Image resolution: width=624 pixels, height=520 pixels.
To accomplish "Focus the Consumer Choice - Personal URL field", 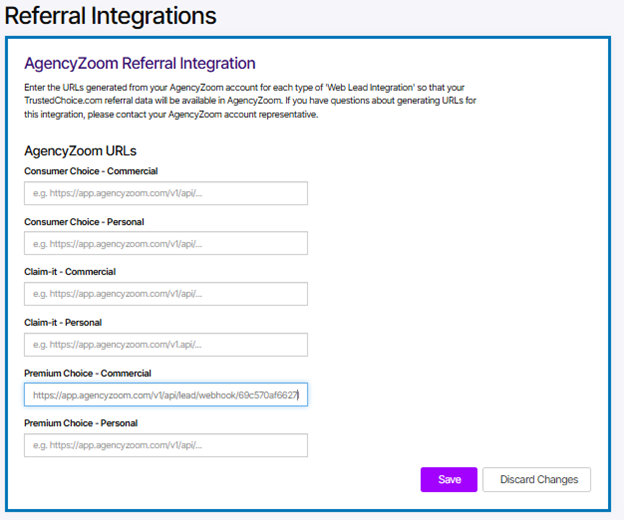I will click(166, 243).
